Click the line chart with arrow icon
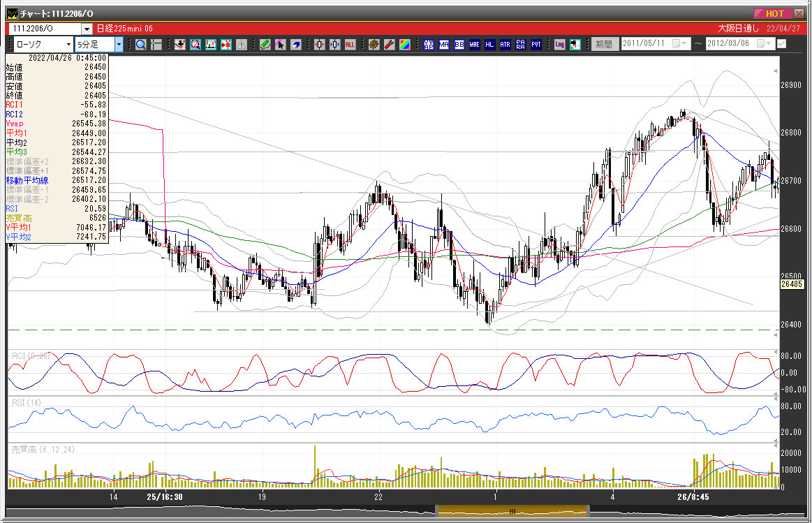 179,45
